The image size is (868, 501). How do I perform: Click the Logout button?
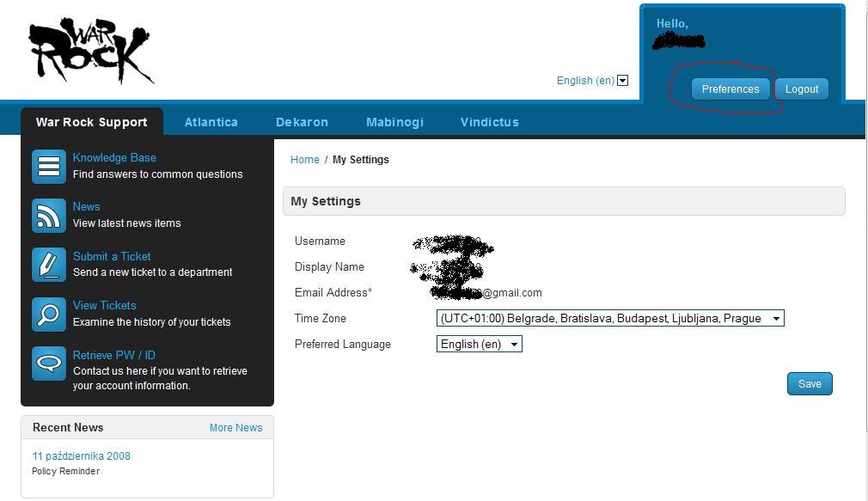(x=802, y=89)
